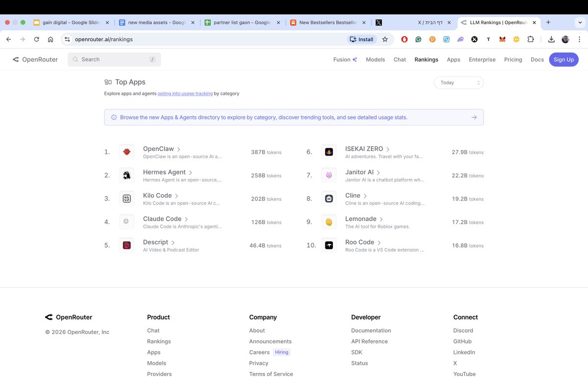Expand Janitor AI chevron
588x382 pixels.
pos(379,173)
